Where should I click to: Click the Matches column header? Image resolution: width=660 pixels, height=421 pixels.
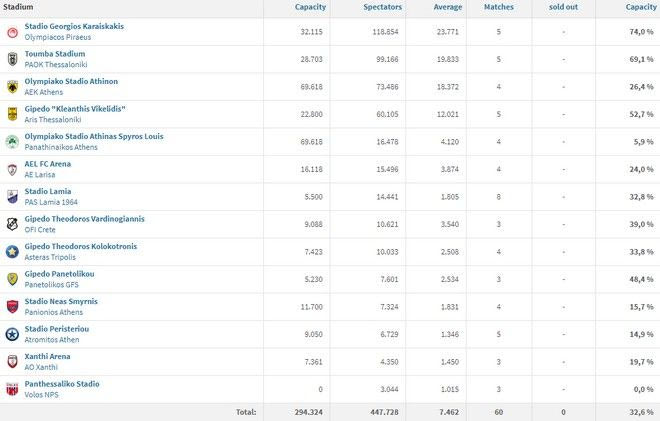point(499,7)
